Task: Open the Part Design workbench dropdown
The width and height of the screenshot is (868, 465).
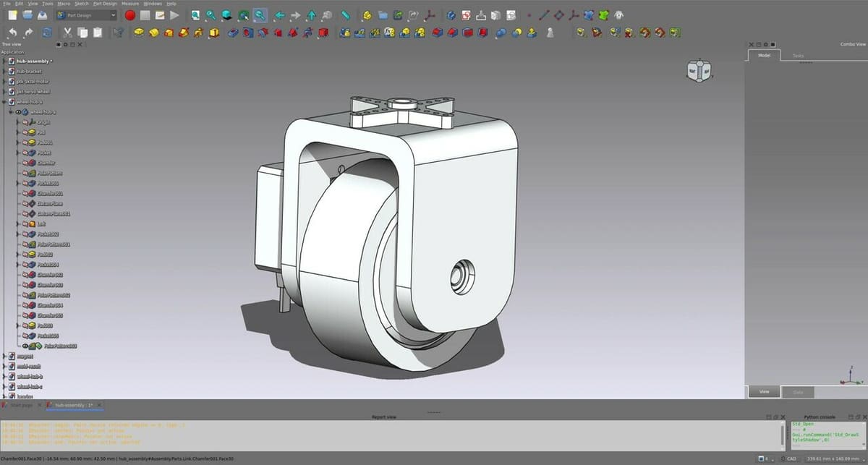Action: pos(86,14)
